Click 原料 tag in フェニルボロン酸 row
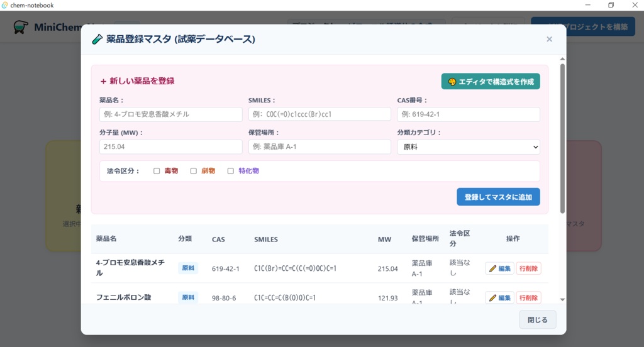 click(188, 297)
